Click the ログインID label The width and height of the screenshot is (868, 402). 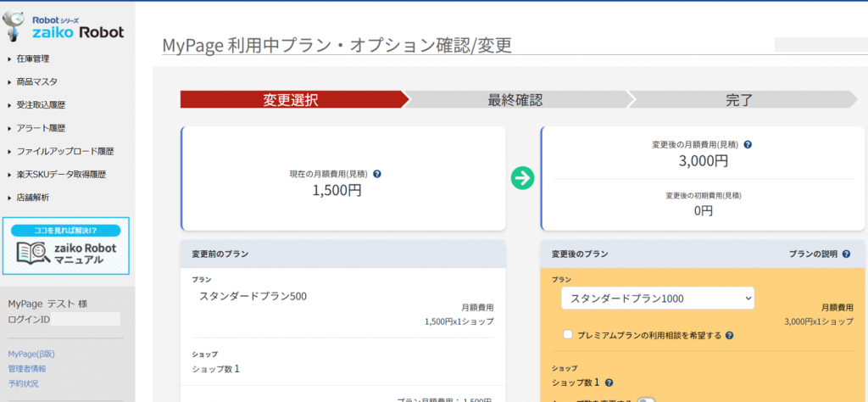29,320
